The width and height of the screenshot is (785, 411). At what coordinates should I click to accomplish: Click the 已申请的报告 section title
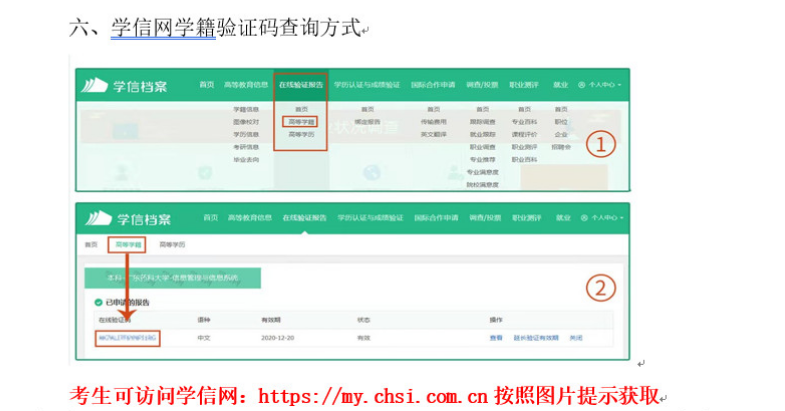[127, 302]
